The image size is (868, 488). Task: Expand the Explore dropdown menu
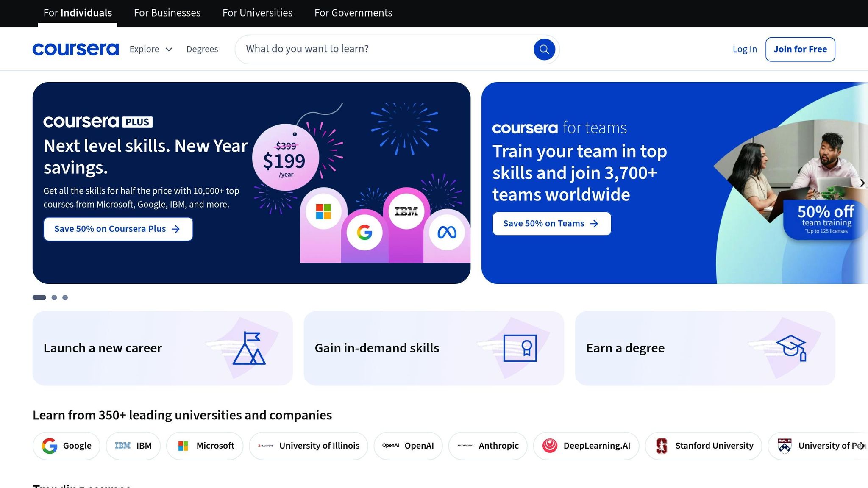(150, 49)
